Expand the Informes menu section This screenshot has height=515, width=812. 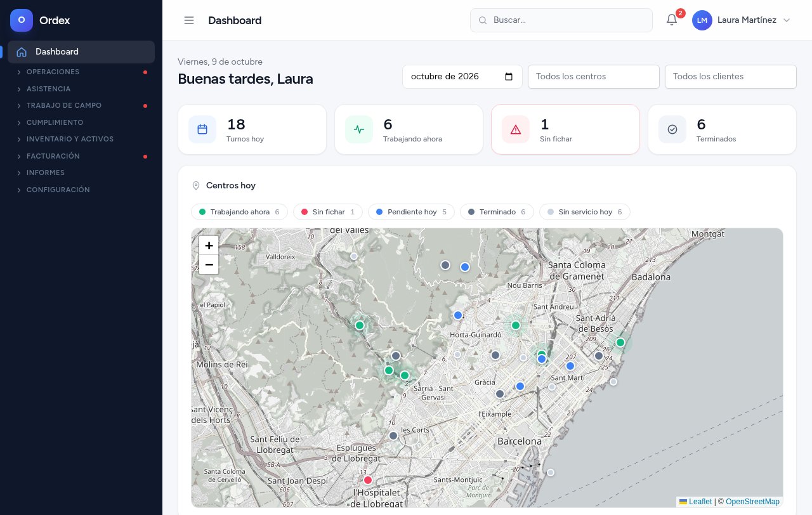pos(81,173)
